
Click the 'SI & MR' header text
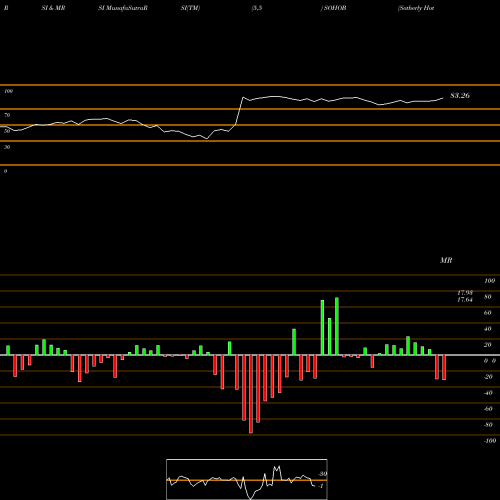tap(53, 8)
